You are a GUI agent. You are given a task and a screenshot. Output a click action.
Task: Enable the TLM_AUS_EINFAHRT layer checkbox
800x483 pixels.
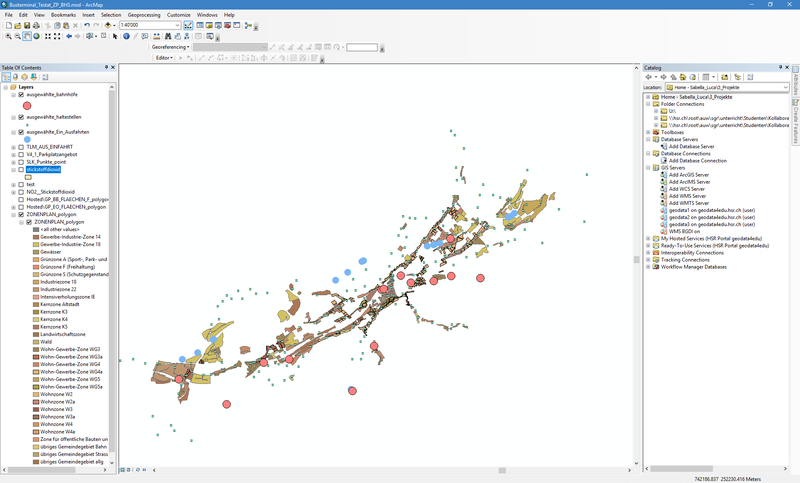tap(21, 147)
